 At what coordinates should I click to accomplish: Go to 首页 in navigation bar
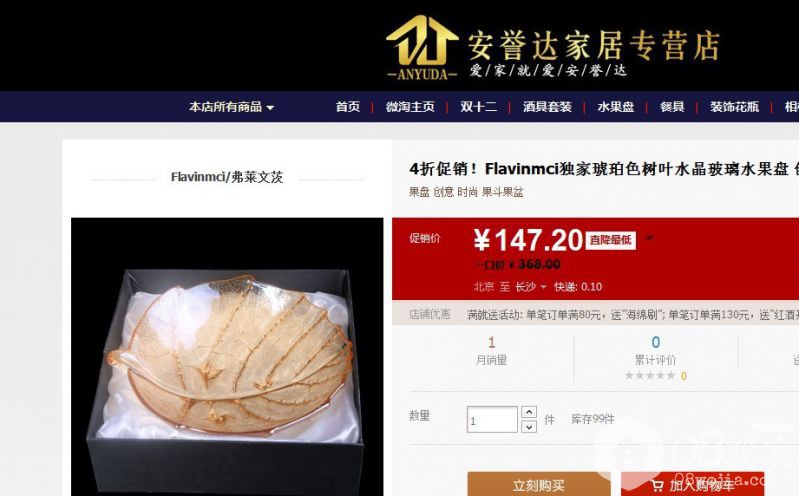point(348,107)
